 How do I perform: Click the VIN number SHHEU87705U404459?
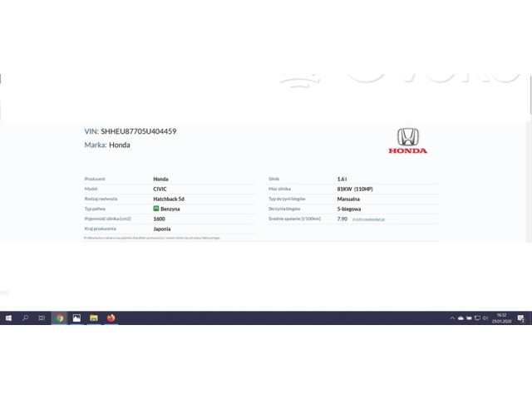138,131
